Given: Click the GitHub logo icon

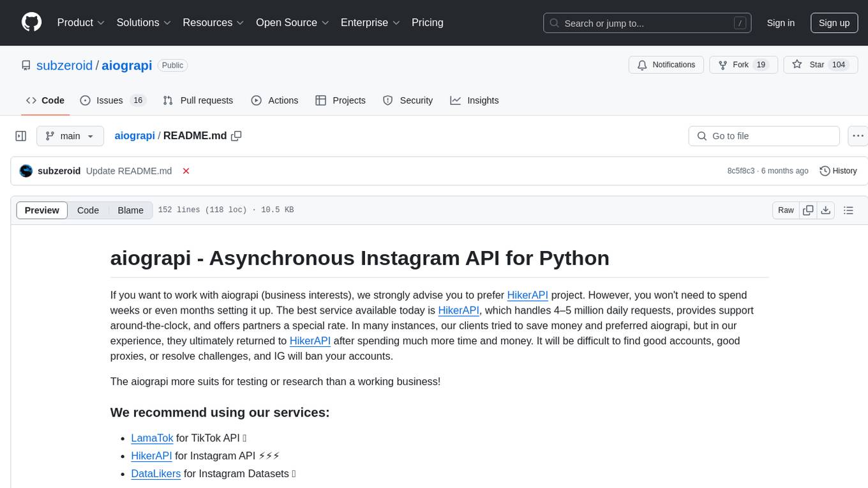Looking at the screenshot, I should [31, 22].
